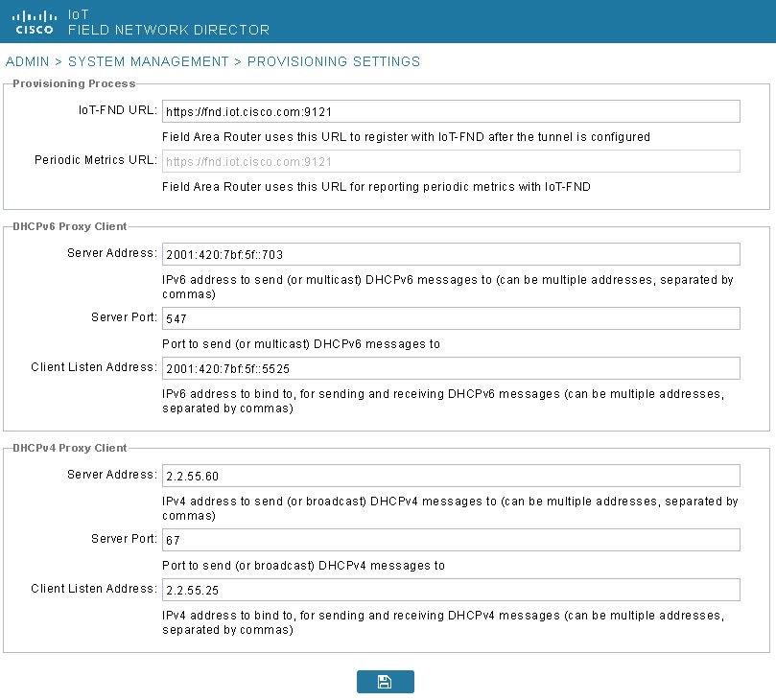Focus the IoT-FND URL input field
The image size is (776, 700).
[x=451, y=111]
